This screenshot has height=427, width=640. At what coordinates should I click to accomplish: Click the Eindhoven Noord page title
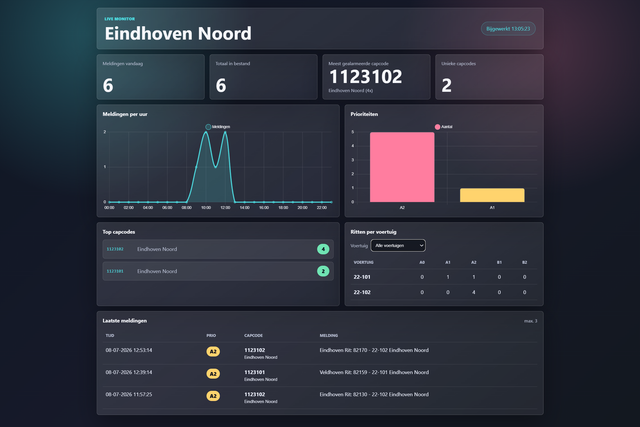pyautogui.click(x=178, y=33)
